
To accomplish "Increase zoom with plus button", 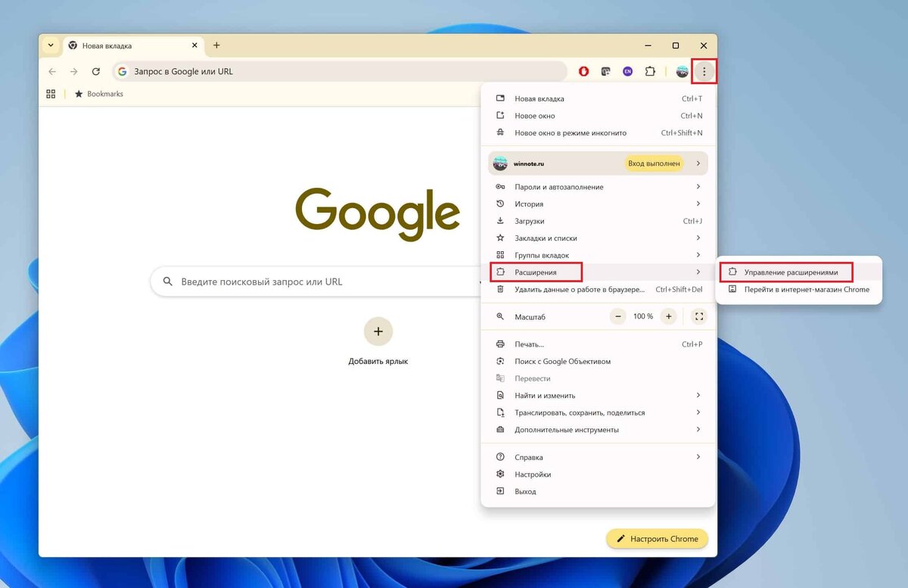I will [x=669, y=316].
